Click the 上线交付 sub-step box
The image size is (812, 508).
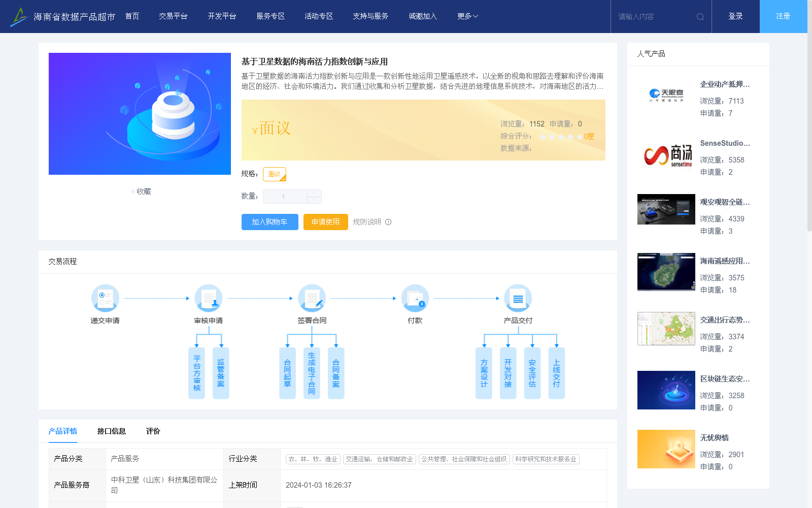[x=557, y=373]
